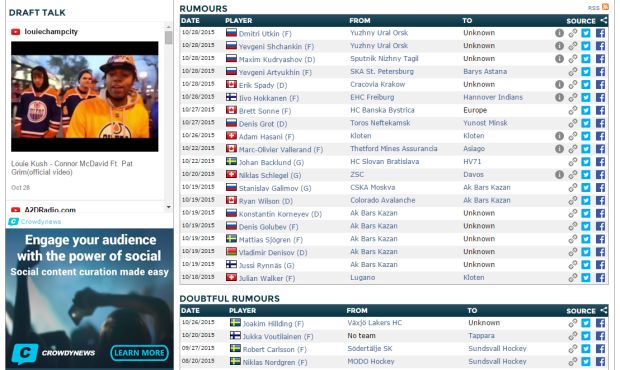This screenshot has height=370, width=620.
Task: Open the RSS feed icon above Rumours
Action: coord(605,7)
